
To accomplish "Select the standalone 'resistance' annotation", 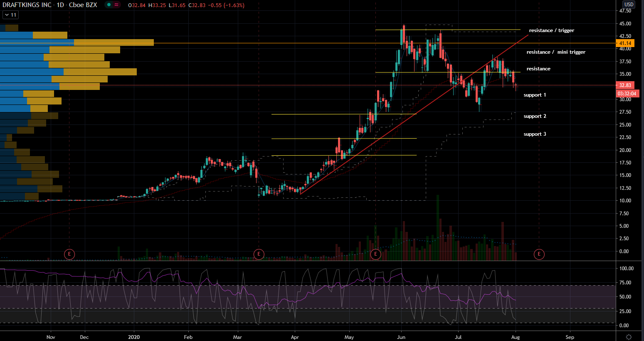I will (x=538, y=69).
